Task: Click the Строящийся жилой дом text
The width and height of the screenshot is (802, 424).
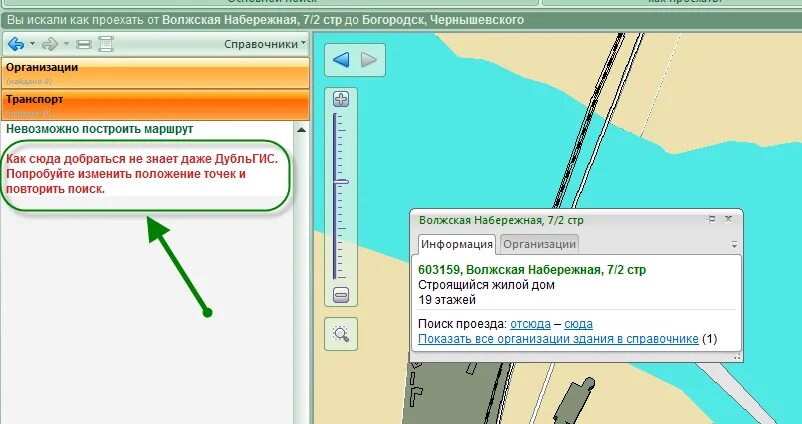Action: (486, 285)
